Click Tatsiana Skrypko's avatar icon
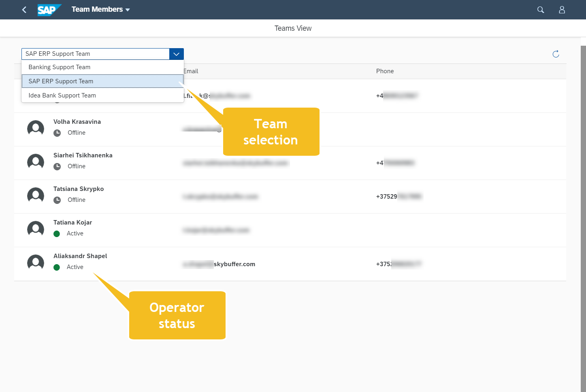Viewport: 586px width, 392px height. click(36, 196)
